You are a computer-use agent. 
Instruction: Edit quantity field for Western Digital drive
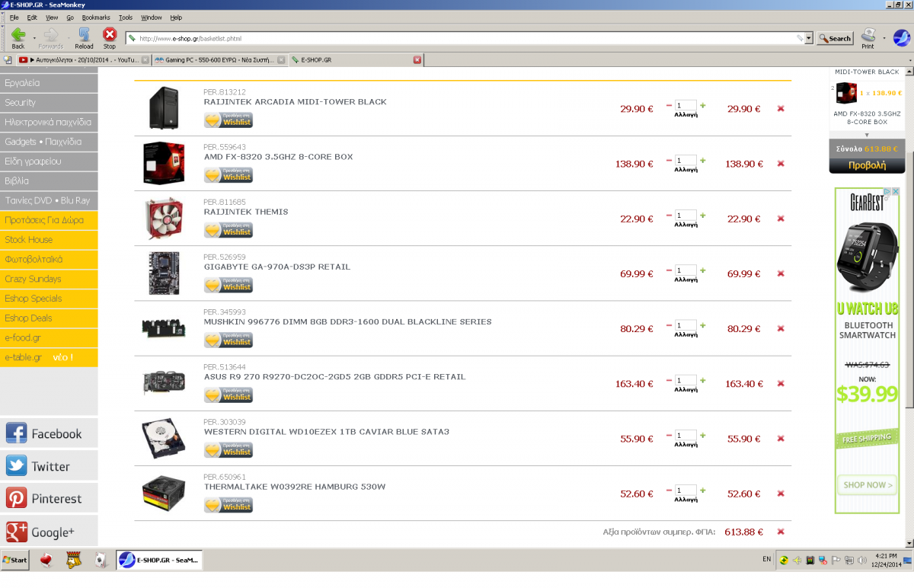pyautogui.click(x=686, y=435)
